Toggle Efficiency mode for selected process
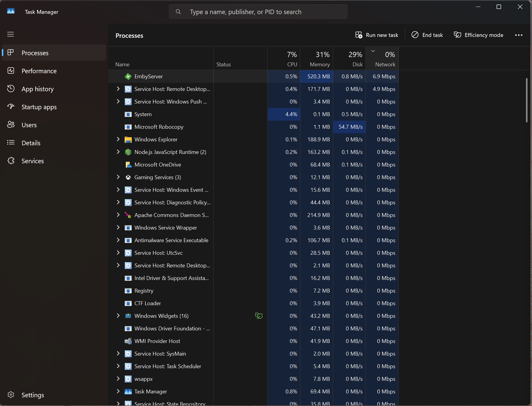 [478, 35]
